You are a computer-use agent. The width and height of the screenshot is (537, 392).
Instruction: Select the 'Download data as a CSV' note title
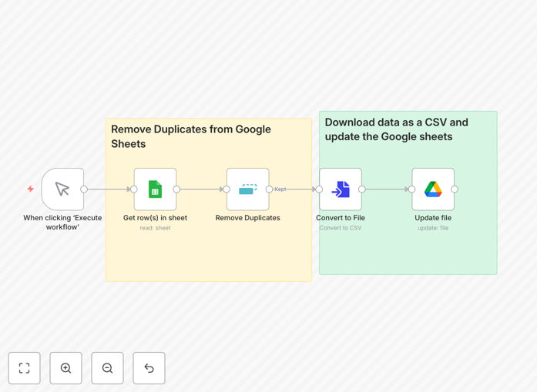(396, 129)
